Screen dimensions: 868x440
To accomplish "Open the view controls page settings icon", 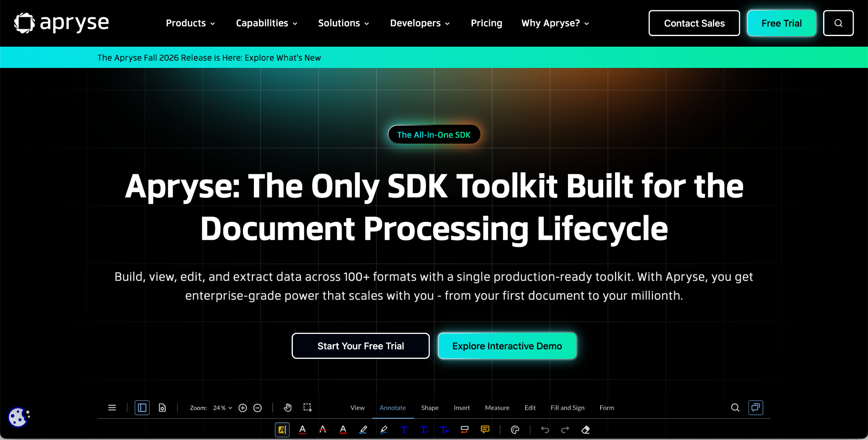I will [162, 408].
